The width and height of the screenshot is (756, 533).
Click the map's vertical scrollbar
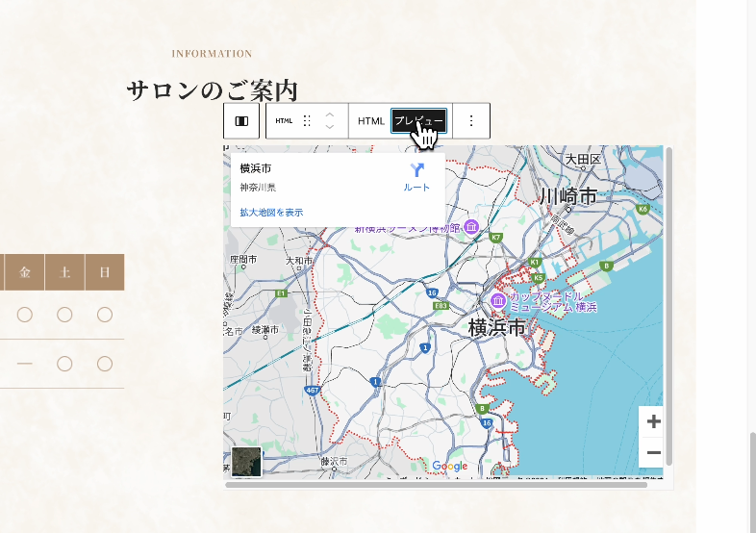[668, 306]
